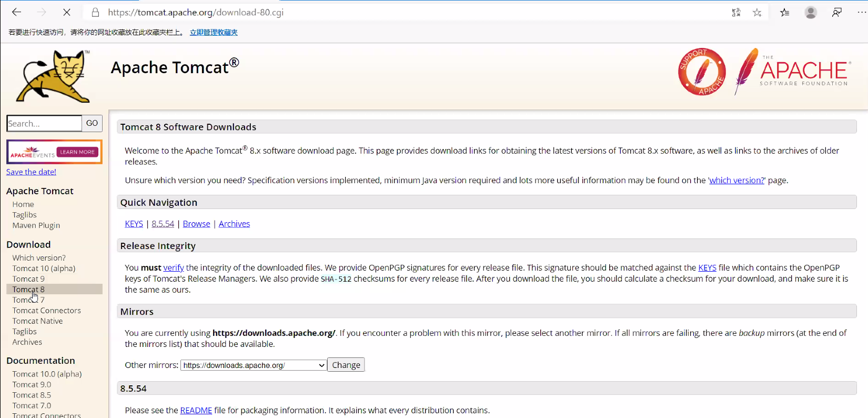Viewport: 868px width, 418px height.
Task: Open Tomcat 8.5 documentation
Action: point(32,395)
